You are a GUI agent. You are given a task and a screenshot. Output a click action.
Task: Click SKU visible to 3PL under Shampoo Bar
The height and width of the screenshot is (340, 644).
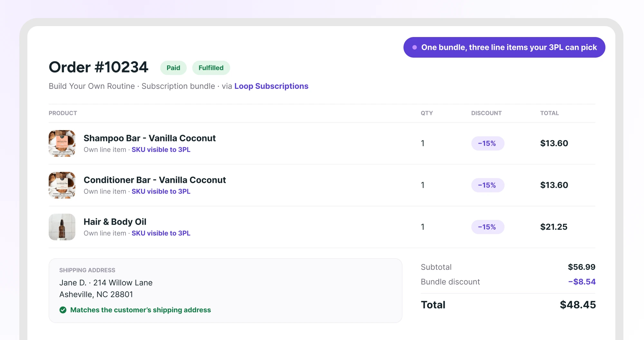pos(161,150)
